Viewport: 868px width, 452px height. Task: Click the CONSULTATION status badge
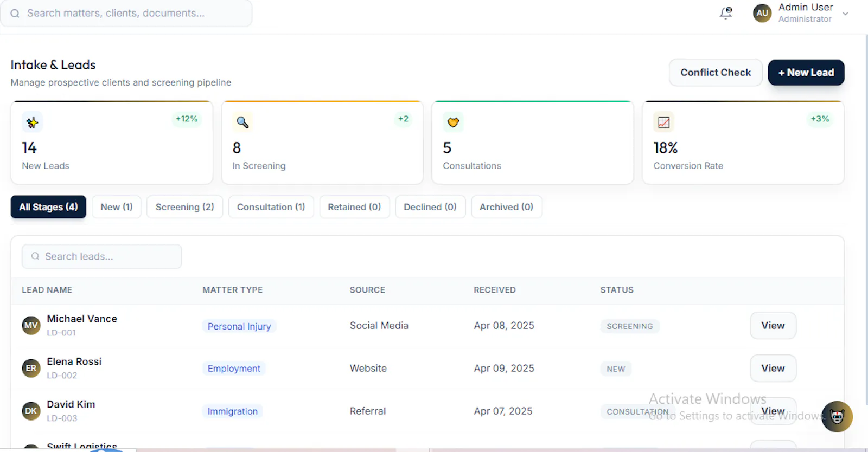point(637,412)
